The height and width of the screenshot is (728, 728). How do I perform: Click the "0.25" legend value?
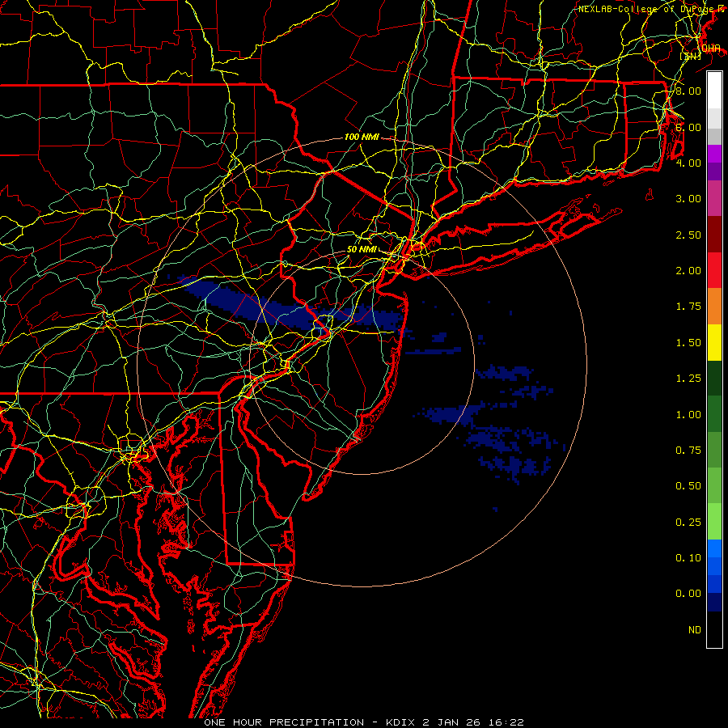click(688, 523)
